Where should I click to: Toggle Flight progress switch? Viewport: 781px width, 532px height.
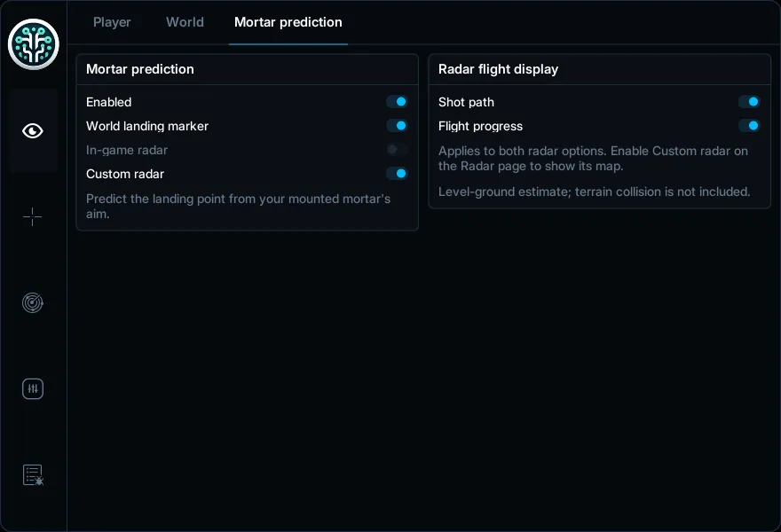(x=749, y=126)
